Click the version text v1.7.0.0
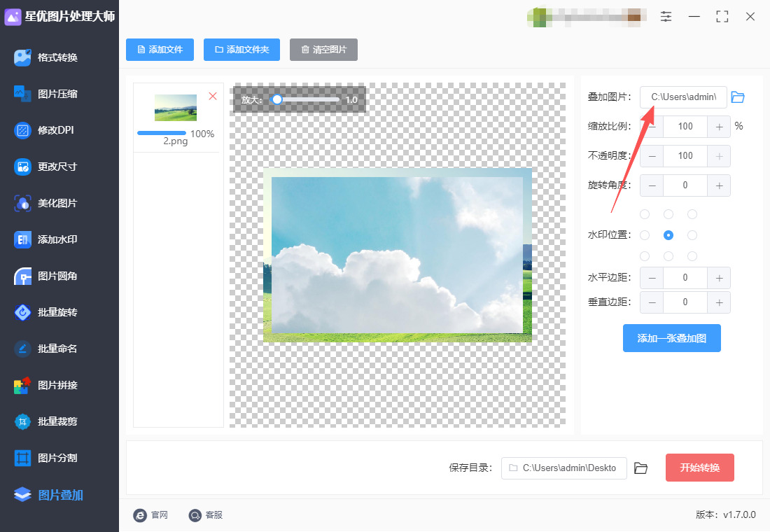Viewport: 770px width, 532px height. coord(739,514)
